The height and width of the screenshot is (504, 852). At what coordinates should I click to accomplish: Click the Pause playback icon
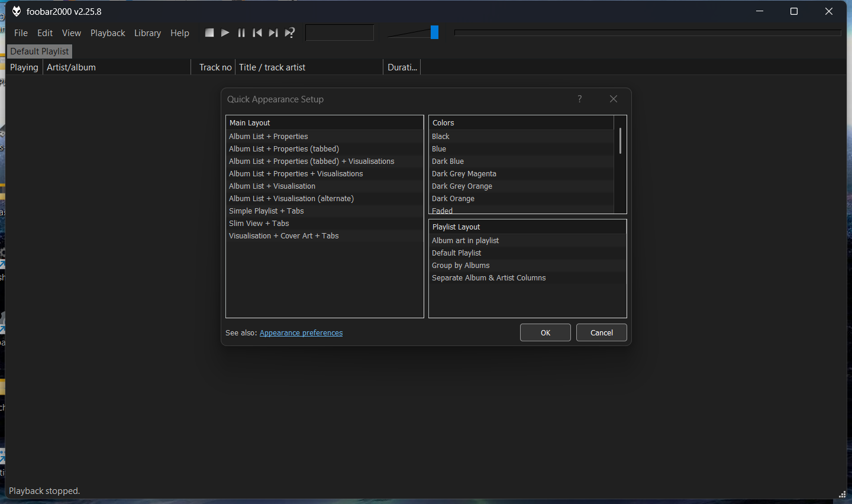tap(241, 33)
